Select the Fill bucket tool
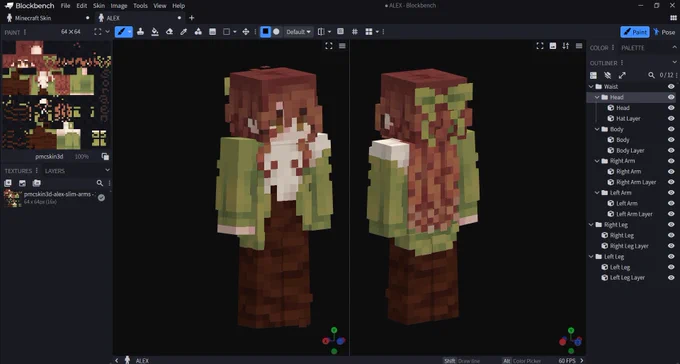This screenshot has width=680, height=364. click(155, 32)
